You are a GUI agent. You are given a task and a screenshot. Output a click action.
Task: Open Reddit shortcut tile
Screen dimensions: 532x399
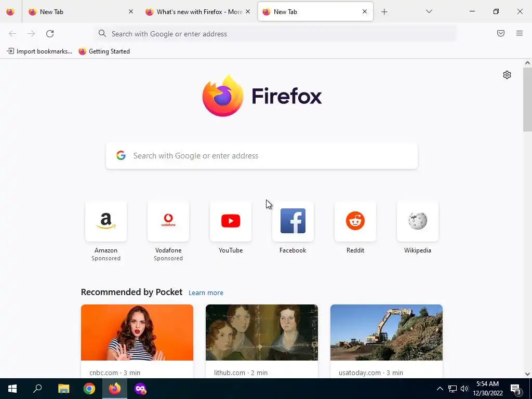(x=355, y=228)
